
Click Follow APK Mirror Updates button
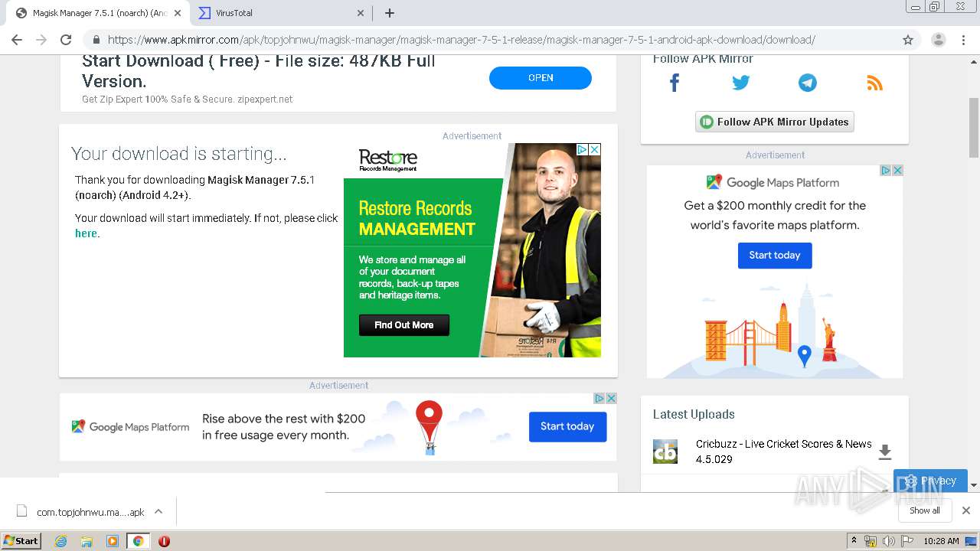tap(775, 122)
